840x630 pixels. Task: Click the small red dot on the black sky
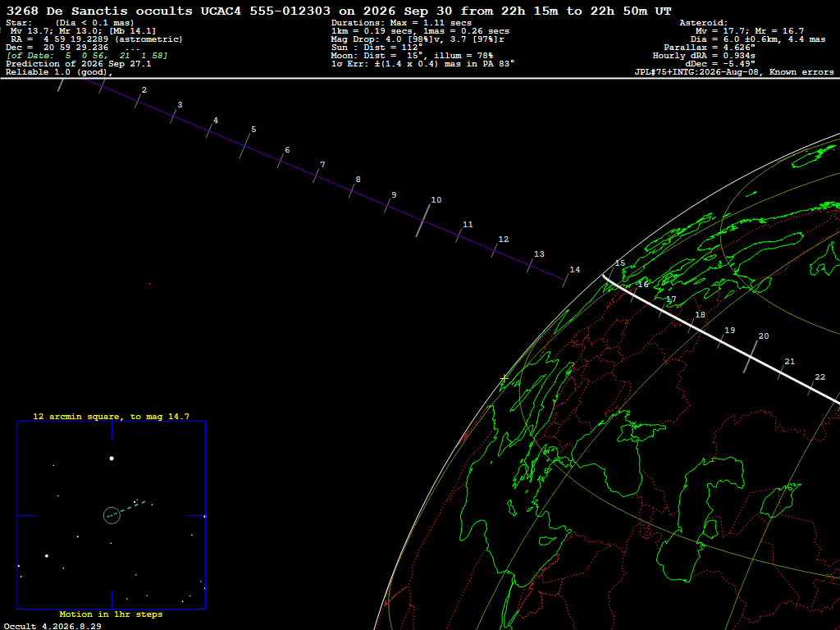(x=149, y=284)
